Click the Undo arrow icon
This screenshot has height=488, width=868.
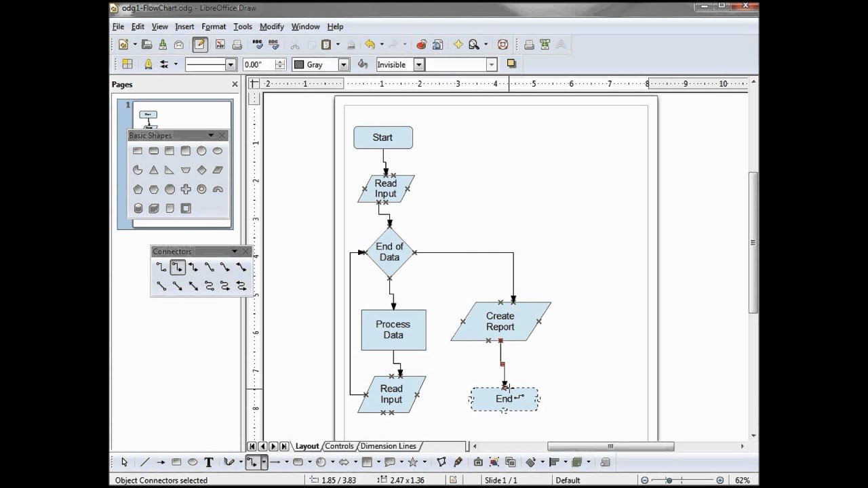click(x=370, y=45)
